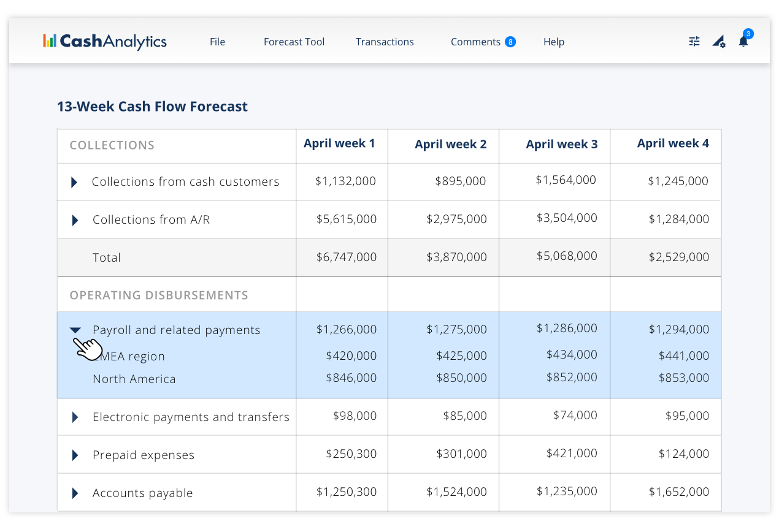
Task: Select the April week 2 column header
Action: click(451, 145)
